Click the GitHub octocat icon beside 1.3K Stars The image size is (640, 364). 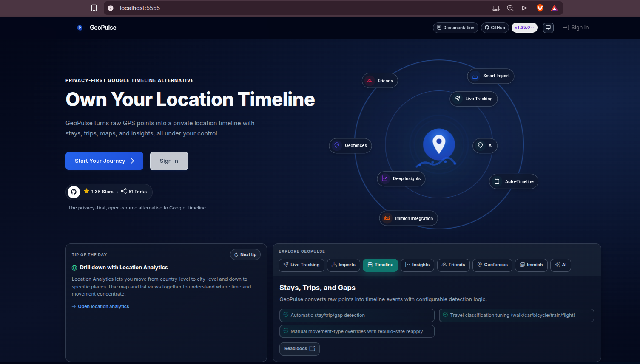[x=74, y=192]
